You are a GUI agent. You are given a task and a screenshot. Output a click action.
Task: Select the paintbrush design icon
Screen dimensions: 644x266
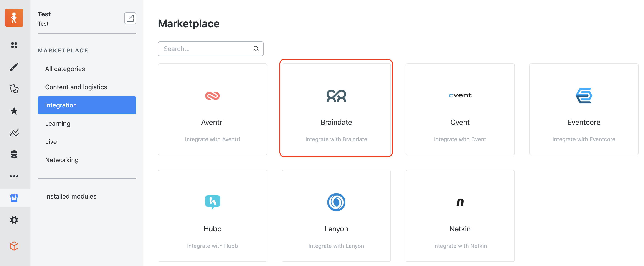[x=14, y=67]
